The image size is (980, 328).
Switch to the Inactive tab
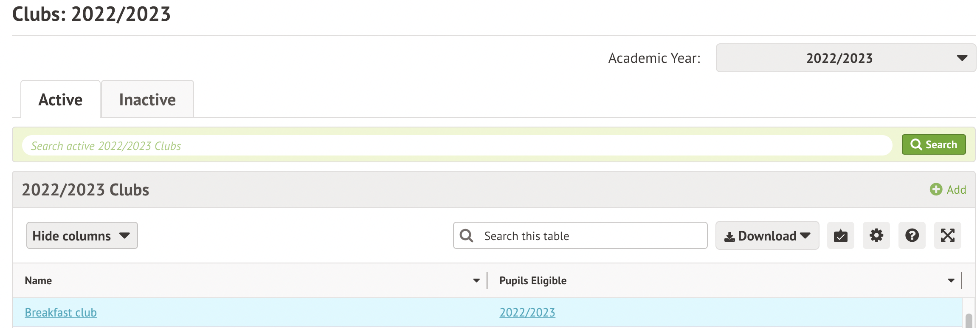pos(147,100)
